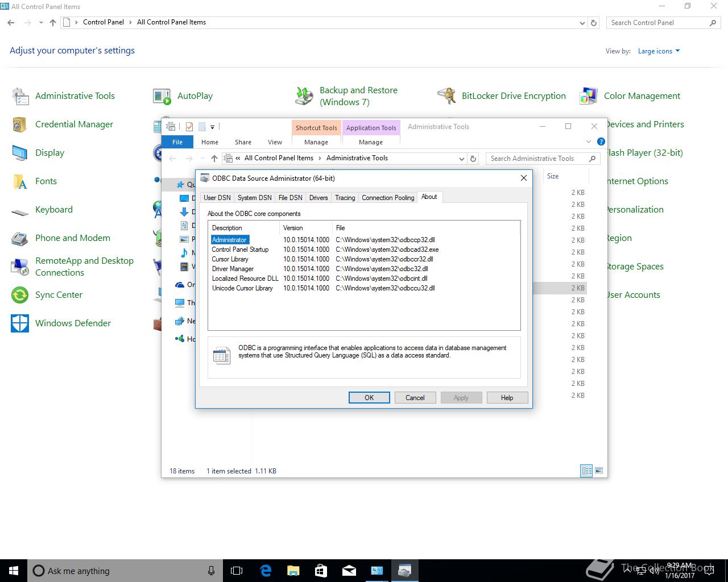Open the View ribbon tab
Image resolution: width=728 pixels, height=582 pixels.
275,142
